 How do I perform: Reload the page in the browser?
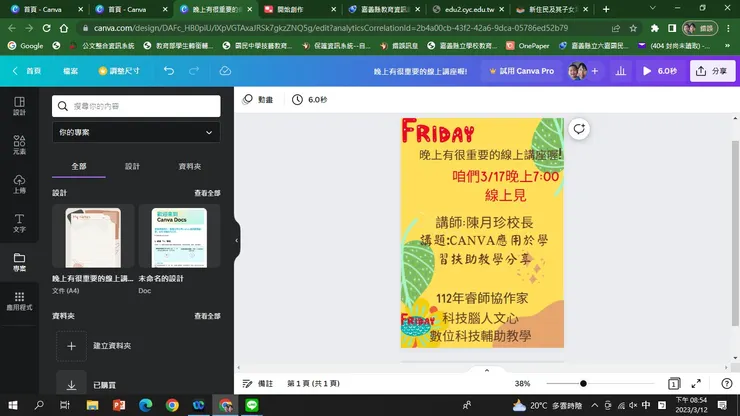click(x=46, y=28)
